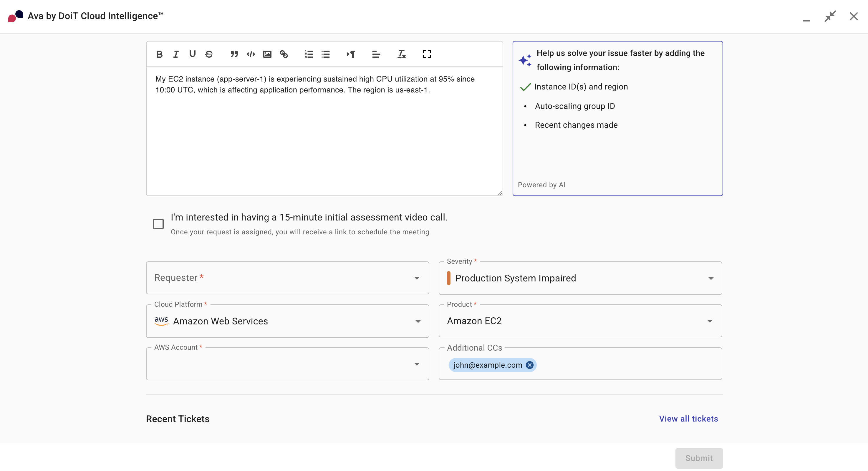
Task: Open the text alignment option
Action: click(x=376, y=54)
